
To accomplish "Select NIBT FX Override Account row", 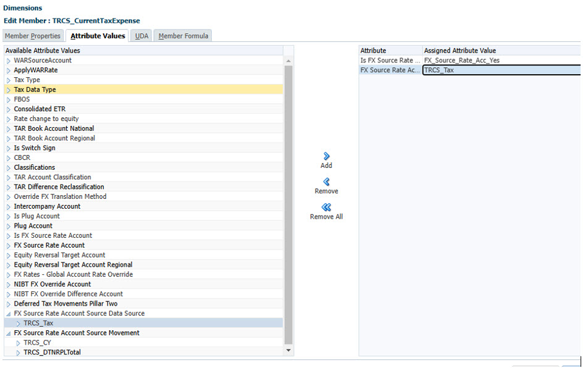I will (144, 284).
